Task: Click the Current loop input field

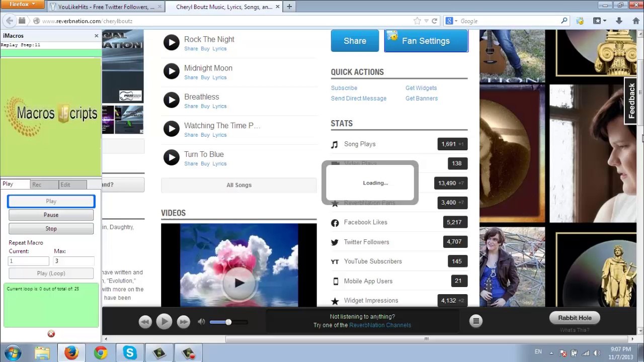Action: pos(29,261)
